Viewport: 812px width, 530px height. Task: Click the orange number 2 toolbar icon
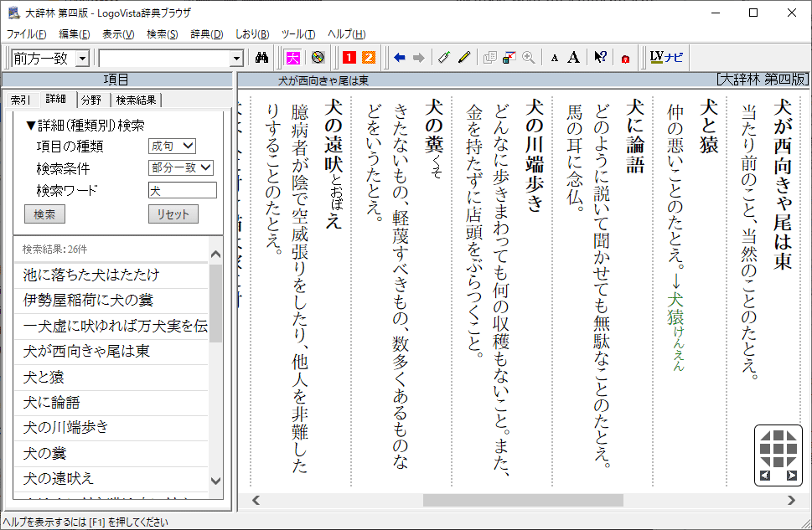click(x=367, y=58)
